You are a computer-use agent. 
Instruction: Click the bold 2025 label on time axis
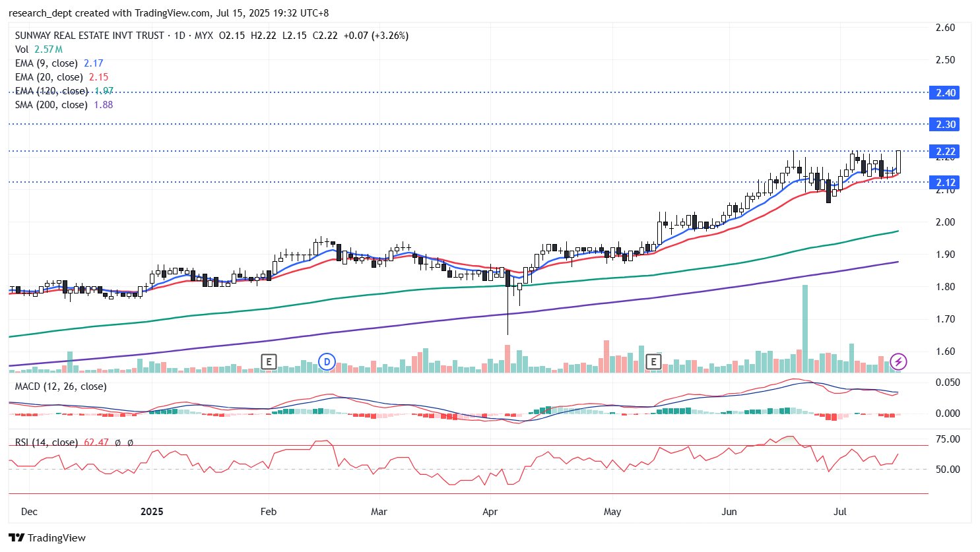pyautogui.click(x=152, y=512)
